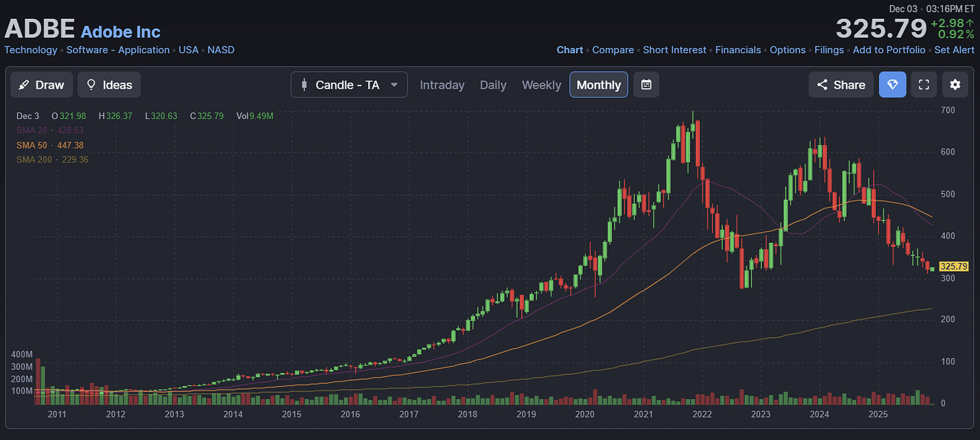The width and height of the screenshot is (980, 440).
Task: Switch to the Intraday timeframe
Action: 442,85
